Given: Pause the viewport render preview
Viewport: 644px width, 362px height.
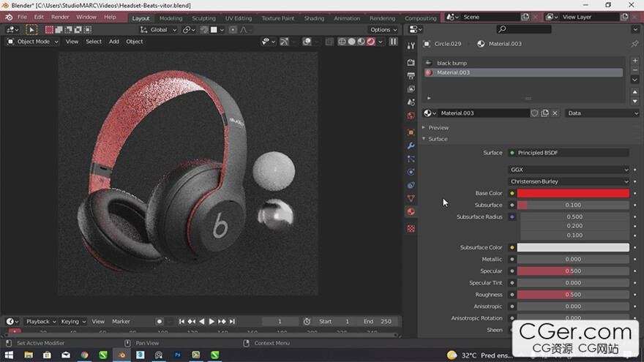Looking at the screenshot, I should (393, 42).
